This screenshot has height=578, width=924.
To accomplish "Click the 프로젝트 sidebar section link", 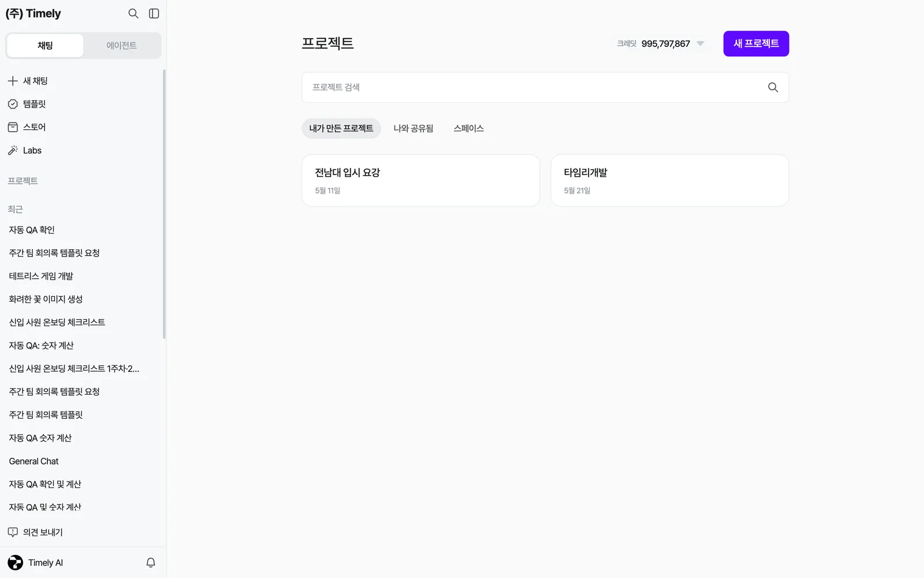I will point(23,181).
